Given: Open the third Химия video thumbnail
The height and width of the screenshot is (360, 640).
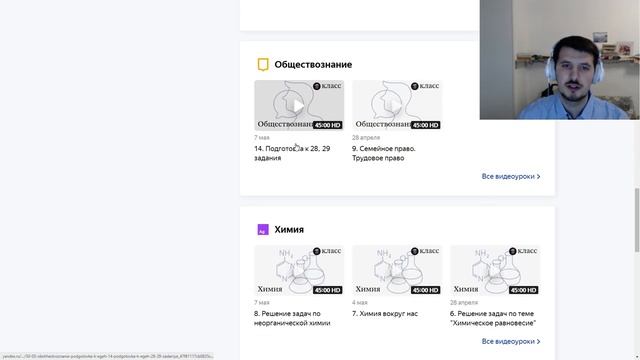Looking at the screenshot, I should tap(495, 270).
